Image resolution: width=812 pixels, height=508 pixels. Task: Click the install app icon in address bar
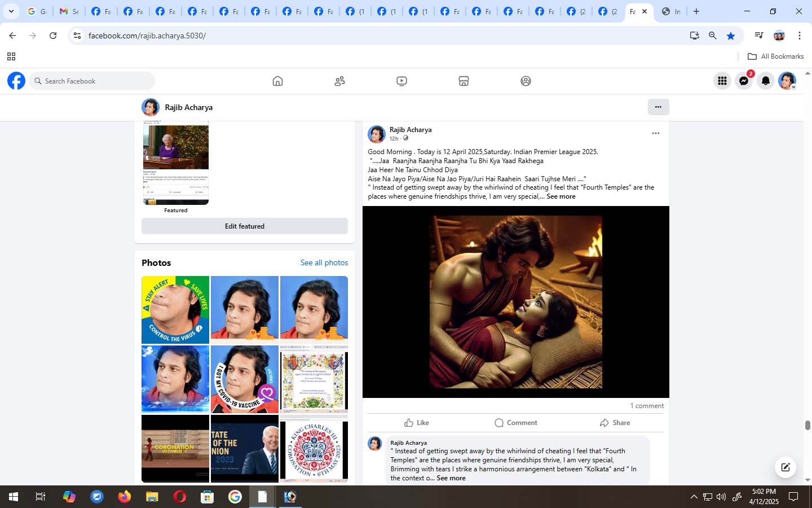point(695,36)
